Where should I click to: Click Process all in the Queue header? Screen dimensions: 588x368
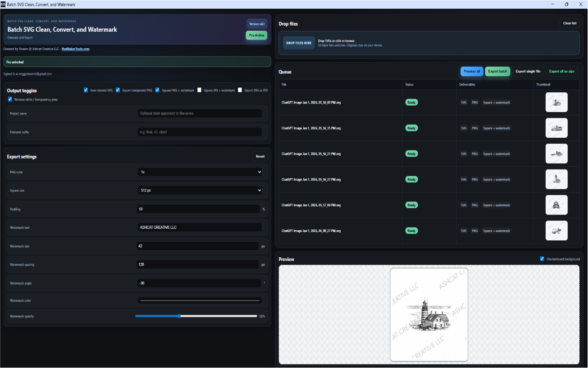pos(472,71)
